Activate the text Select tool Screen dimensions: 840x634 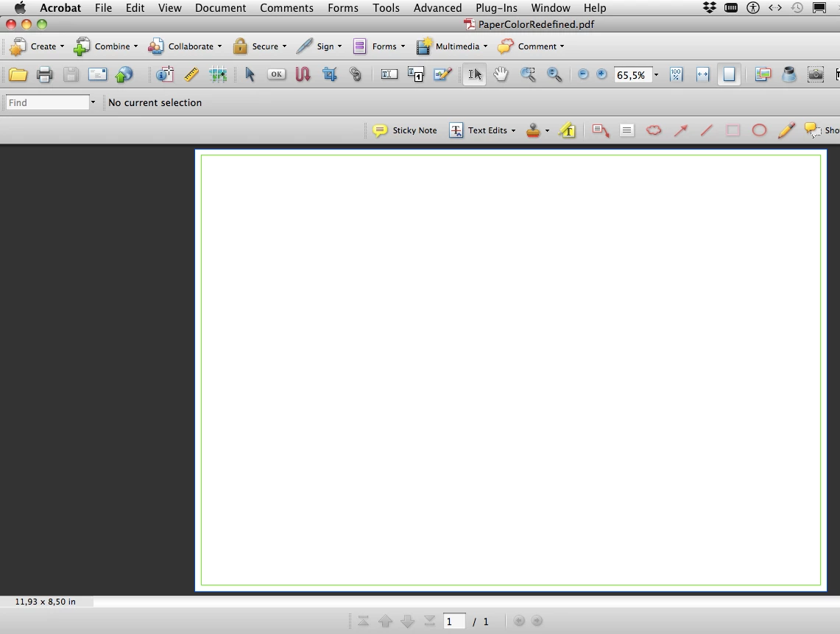pyautogui.click(x=475, y=74)
